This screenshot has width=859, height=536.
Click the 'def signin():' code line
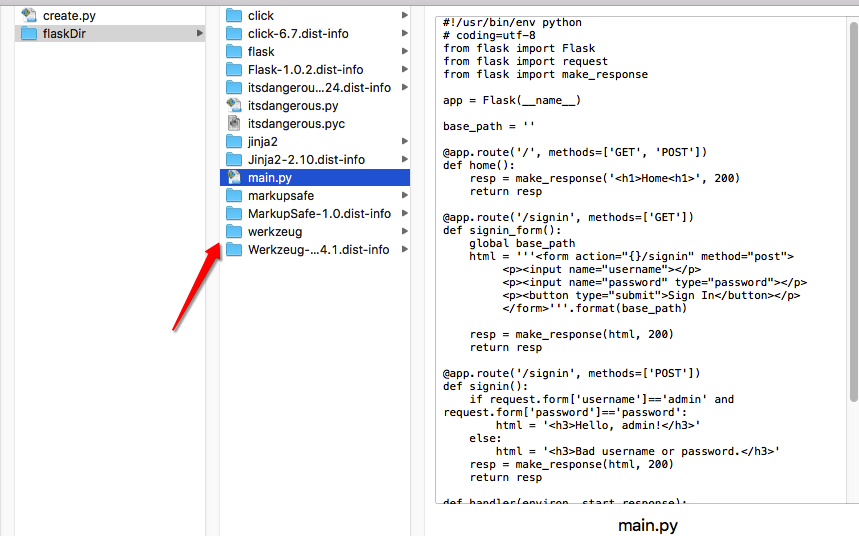(485, 386)
